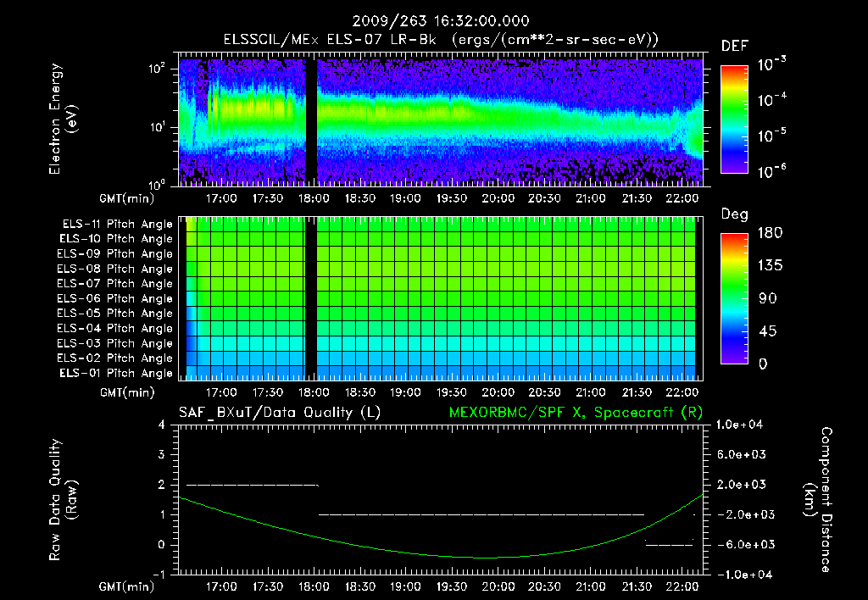Click the 10^0 tick on electron energy axis
The width and height of the screenshot is (868, 600).
tap(157, 185)
